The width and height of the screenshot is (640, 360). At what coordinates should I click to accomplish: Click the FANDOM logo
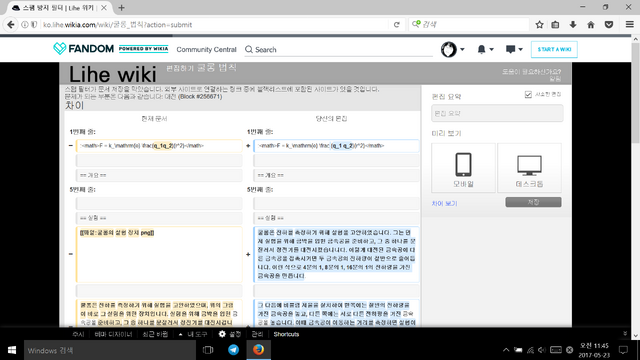83,49
